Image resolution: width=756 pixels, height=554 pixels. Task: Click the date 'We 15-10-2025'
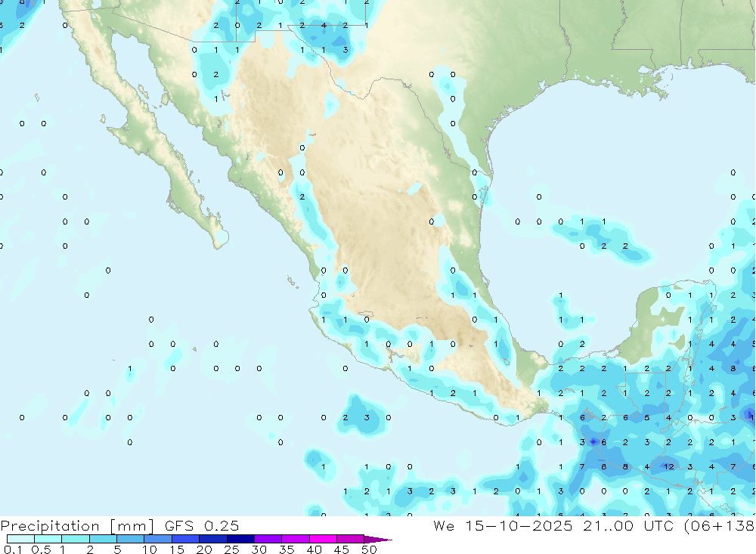point(503,526)
